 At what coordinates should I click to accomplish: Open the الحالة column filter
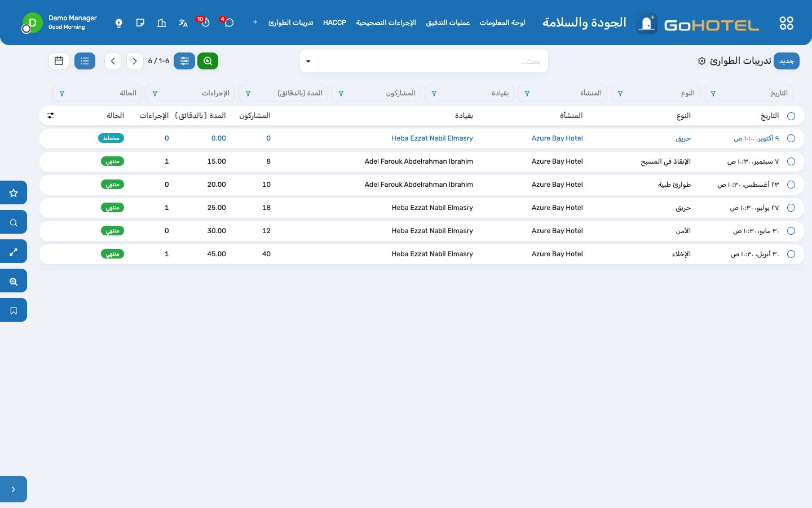[x=98, y=93]
